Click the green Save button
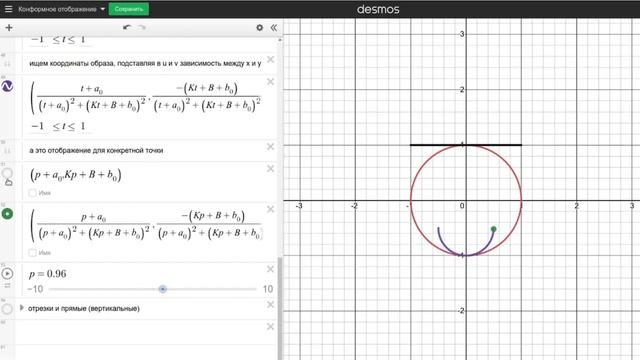 pyautogui.click(x=129, y=9)
